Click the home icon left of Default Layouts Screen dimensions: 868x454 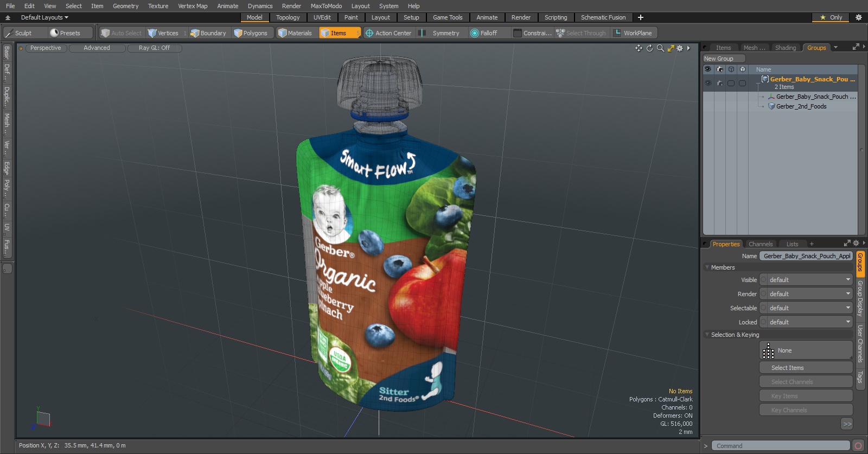(x=8, y=17)
